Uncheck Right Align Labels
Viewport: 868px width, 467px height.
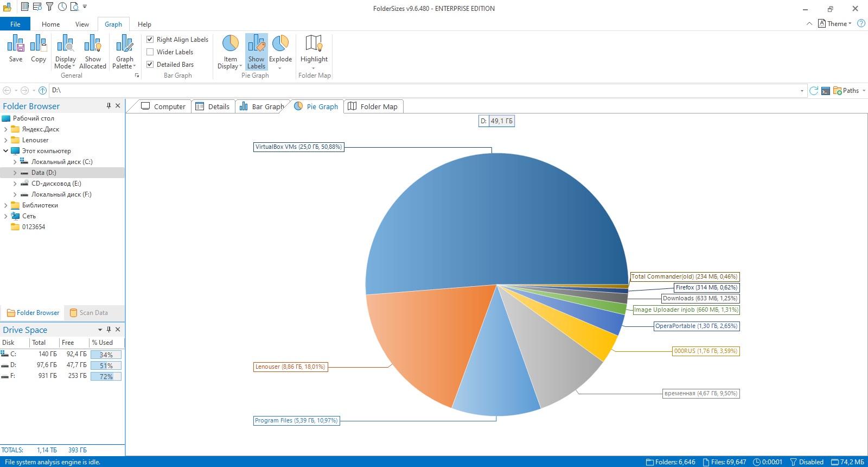[150, 40]
